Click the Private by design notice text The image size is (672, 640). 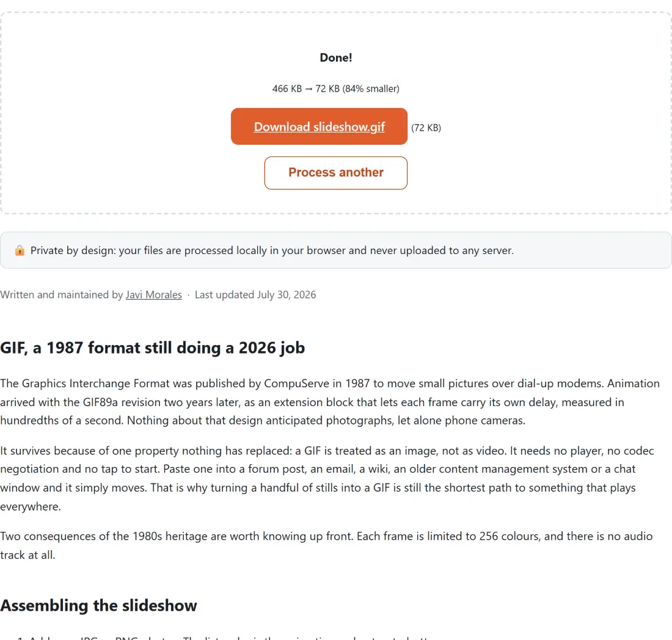pos(272,250)
